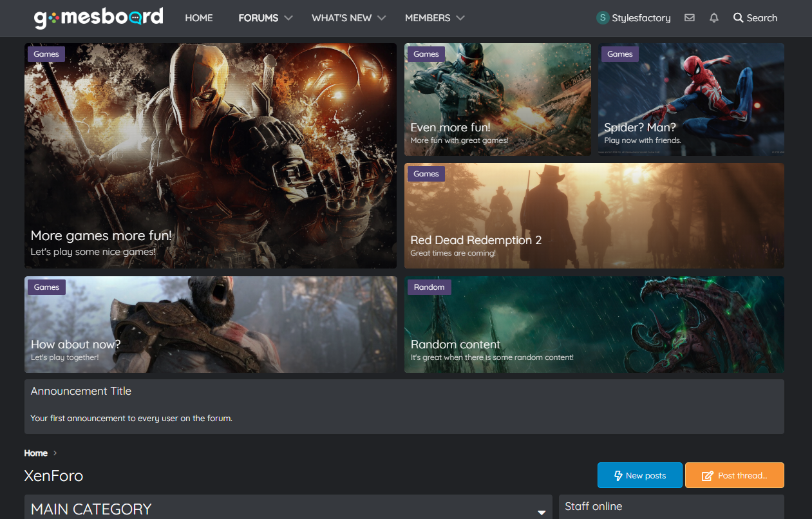Click the Random category tag
812x519 pixels.
click(x=429, y=287)
